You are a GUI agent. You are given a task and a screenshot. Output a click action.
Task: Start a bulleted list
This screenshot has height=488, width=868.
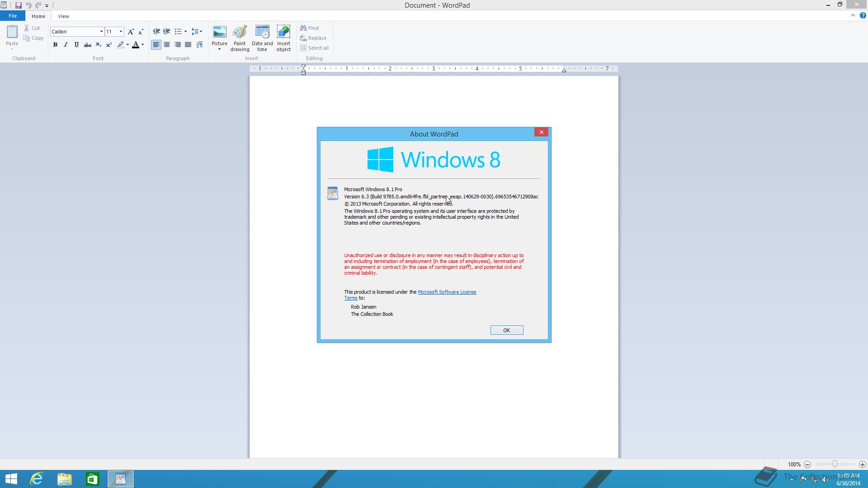click(178, 32)
